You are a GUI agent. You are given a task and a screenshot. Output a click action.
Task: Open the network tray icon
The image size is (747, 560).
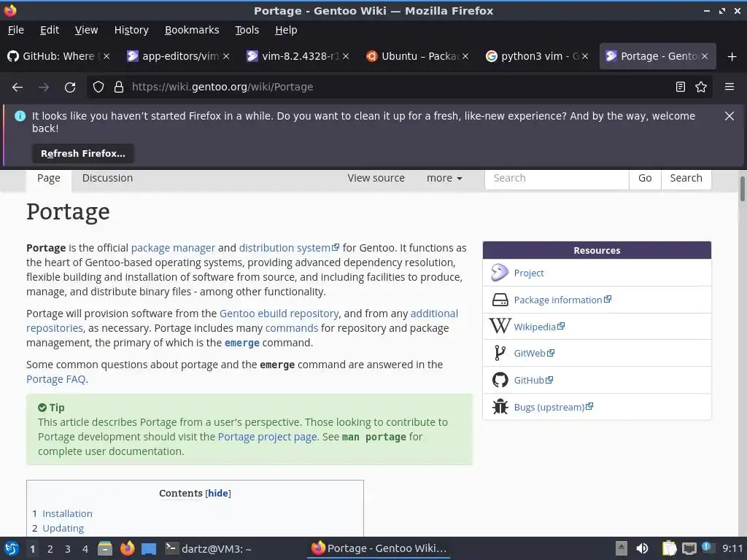[689, 548]
